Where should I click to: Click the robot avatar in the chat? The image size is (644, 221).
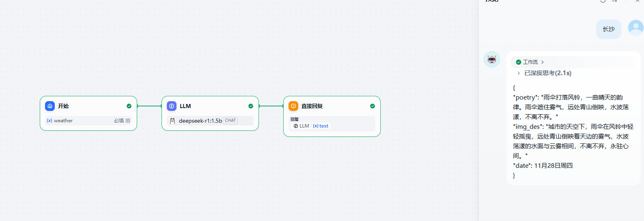pyautogui.click(x=492, y=59)
